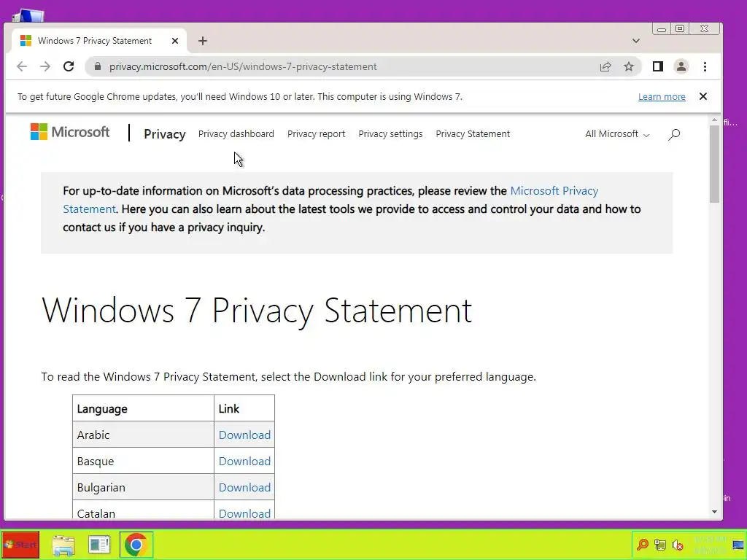Open the file explorer taskbar icon

point(63,545)
